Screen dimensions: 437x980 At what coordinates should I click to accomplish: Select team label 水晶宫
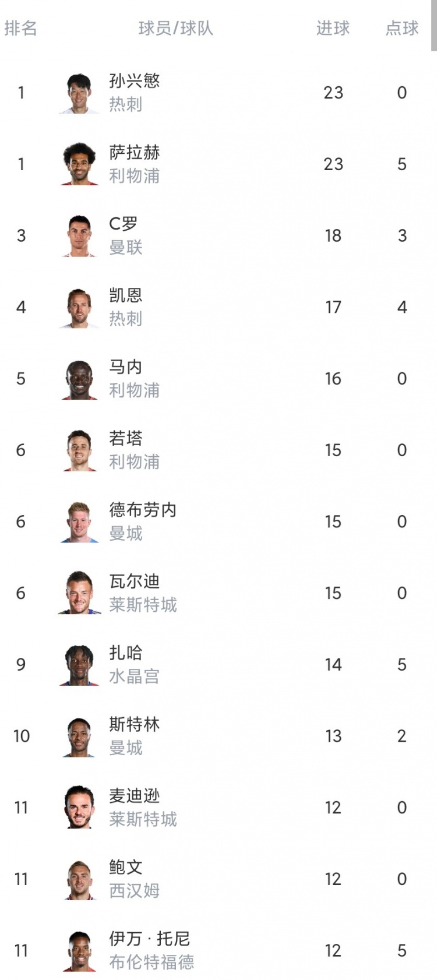tap(135, 676)
